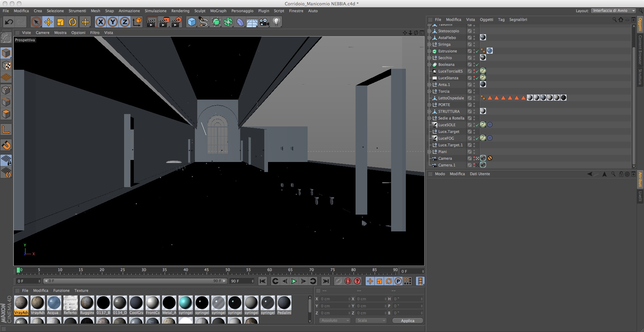Open the Rendering menu
This screenshot has width=644, height=332.
pos(180,11)
